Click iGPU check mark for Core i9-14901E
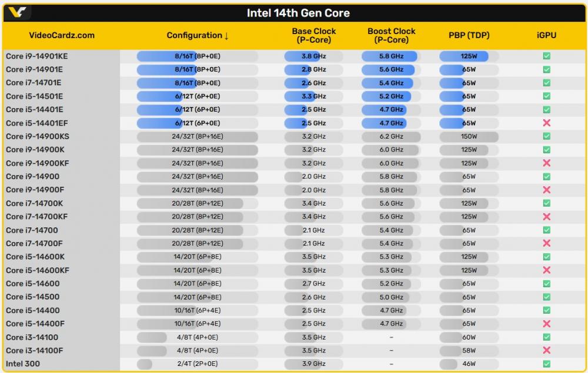The image size is (588, 373). pyautogui.click(x=547, y=69)
